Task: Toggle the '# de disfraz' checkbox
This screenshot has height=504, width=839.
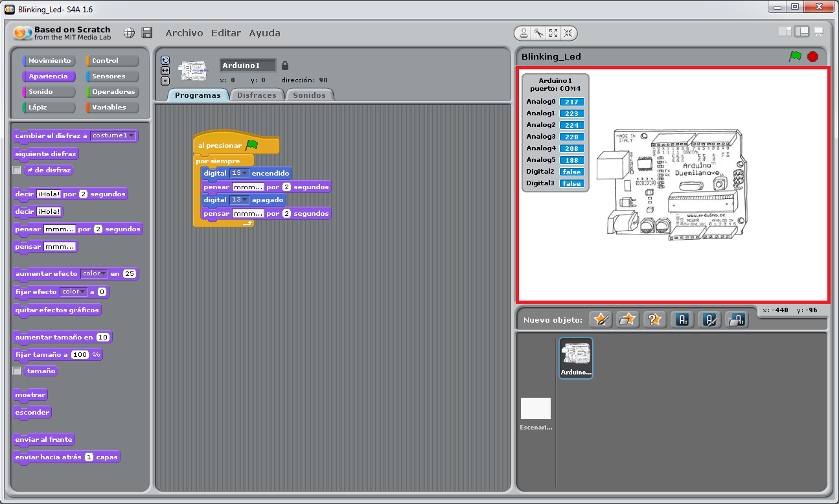Action: pos(17,170)
